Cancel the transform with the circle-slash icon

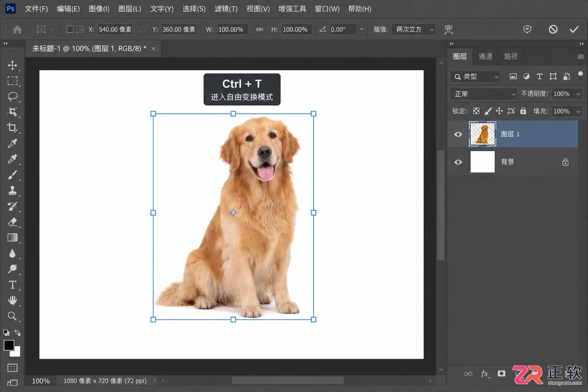click(x=553, y=29)
